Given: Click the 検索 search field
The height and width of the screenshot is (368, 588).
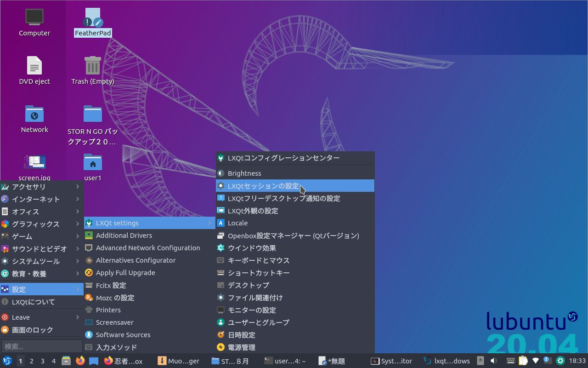Looking at the screenshot, I should click(x=42, y=346).
